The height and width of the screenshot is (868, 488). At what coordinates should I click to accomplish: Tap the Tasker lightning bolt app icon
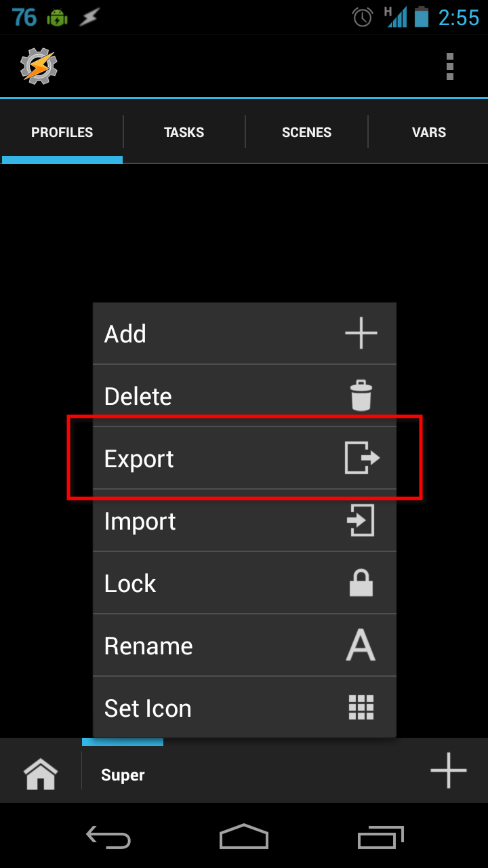(39, 66)
